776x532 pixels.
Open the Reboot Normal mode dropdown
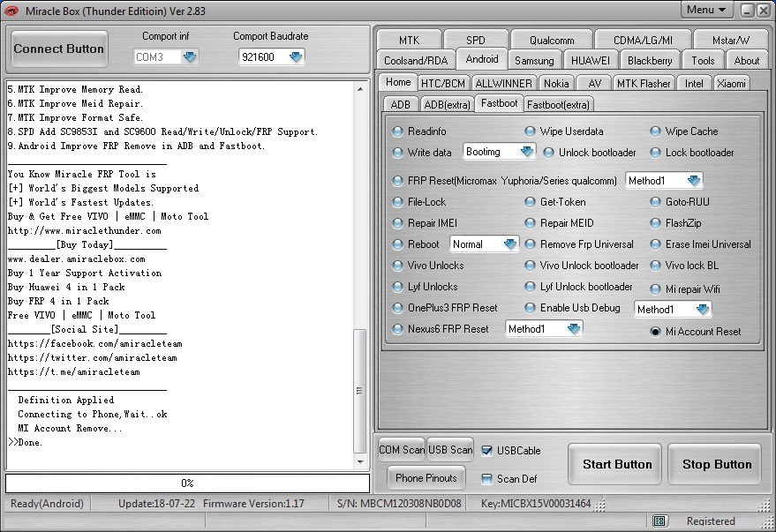click(x=509, y=244)
